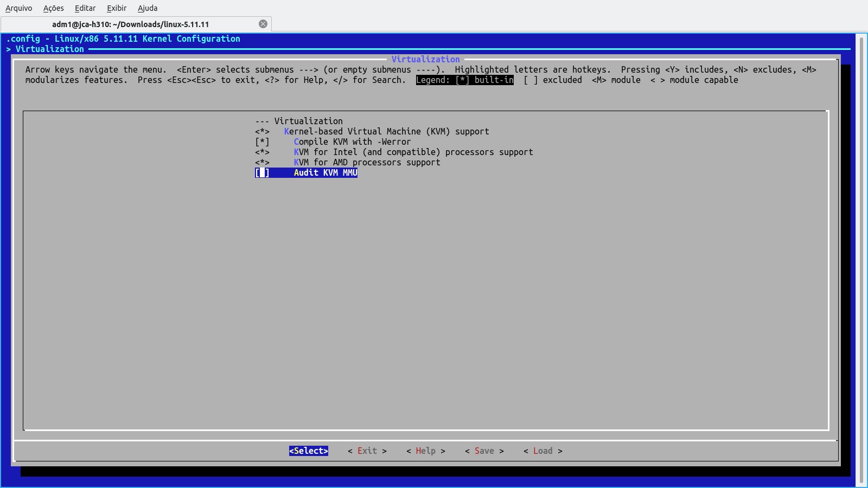Click the Help button
Image resolution: width=868 pixels, height=488 pixels.
click(x=426, y=451)
